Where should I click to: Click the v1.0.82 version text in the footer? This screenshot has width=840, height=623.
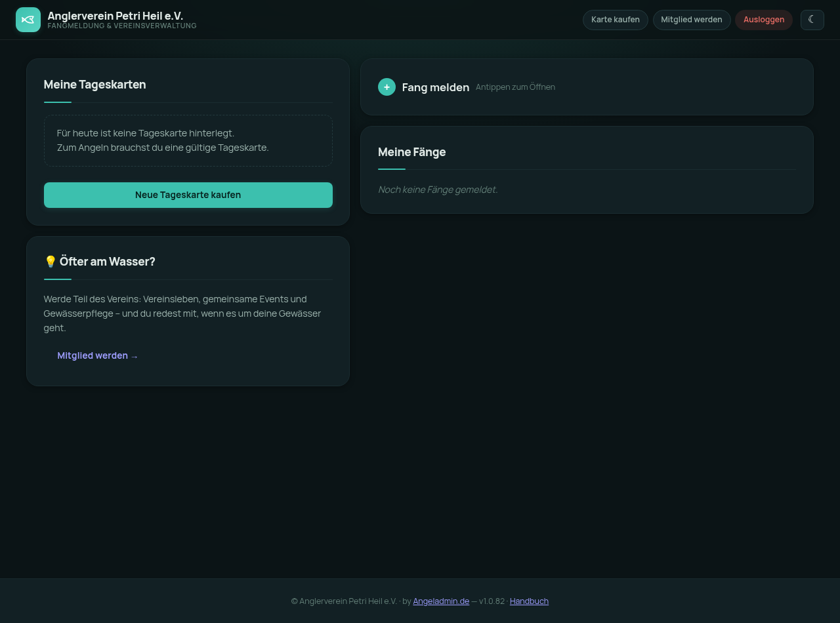click(x=492, y=601)
